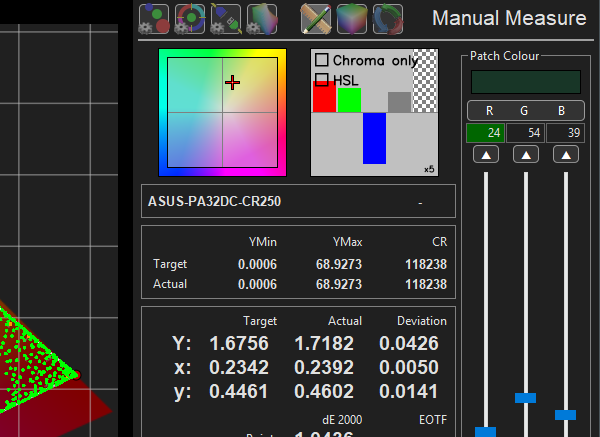Click the red value field showing 24

click(x=485, y=133)
